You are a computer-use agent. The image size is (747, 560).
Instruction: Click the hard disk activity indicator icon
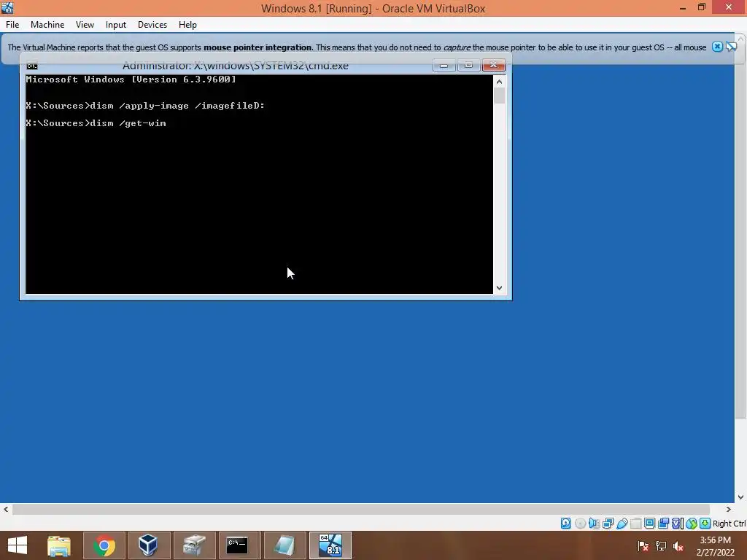click(565, 524)
